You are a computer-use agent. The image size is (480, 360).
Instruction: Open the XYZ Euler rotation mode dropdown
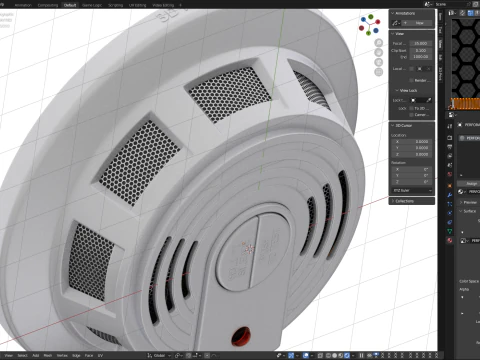click(x=412, y=190)
